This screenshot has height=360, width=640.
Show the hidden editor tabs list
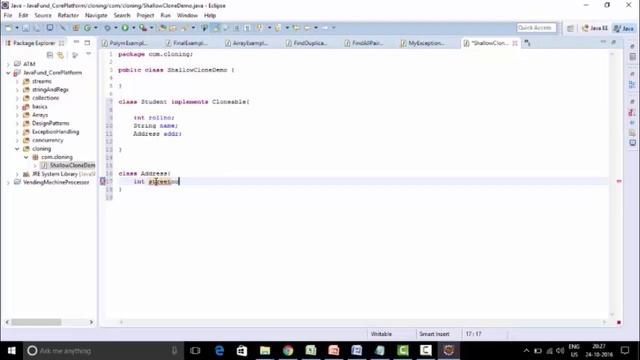527,43
